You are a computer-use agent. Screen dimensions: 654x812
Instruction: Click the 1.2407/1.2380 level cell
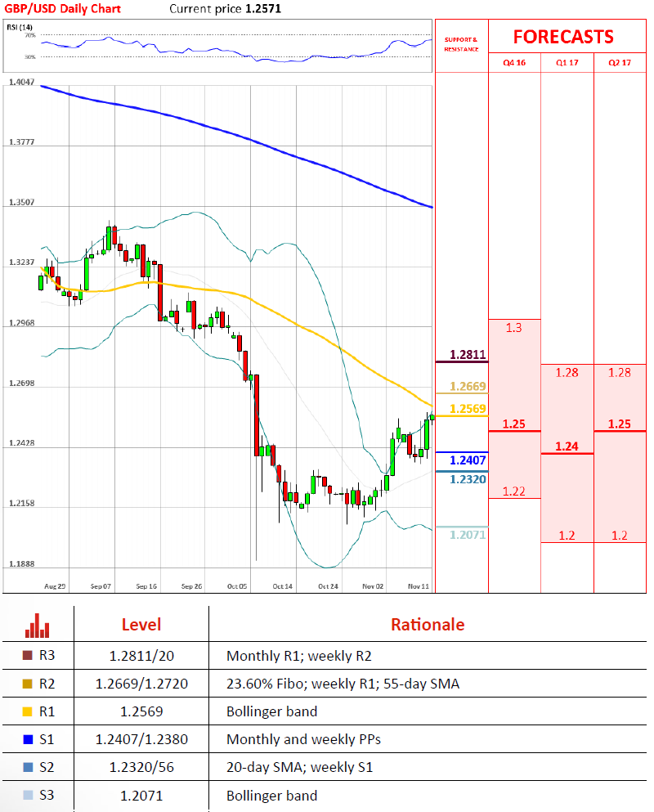(x=141, y=739)
